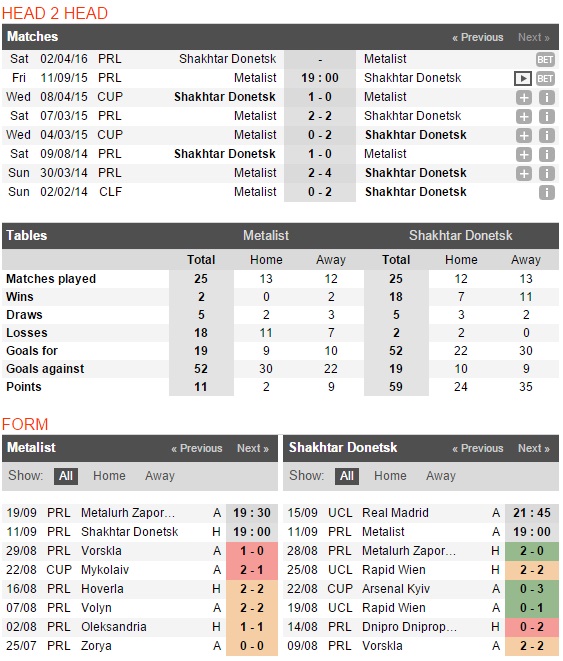Open info icon for 09/08/14 match
The height and width of the screenshot is (661, 563).
point(547,154)
